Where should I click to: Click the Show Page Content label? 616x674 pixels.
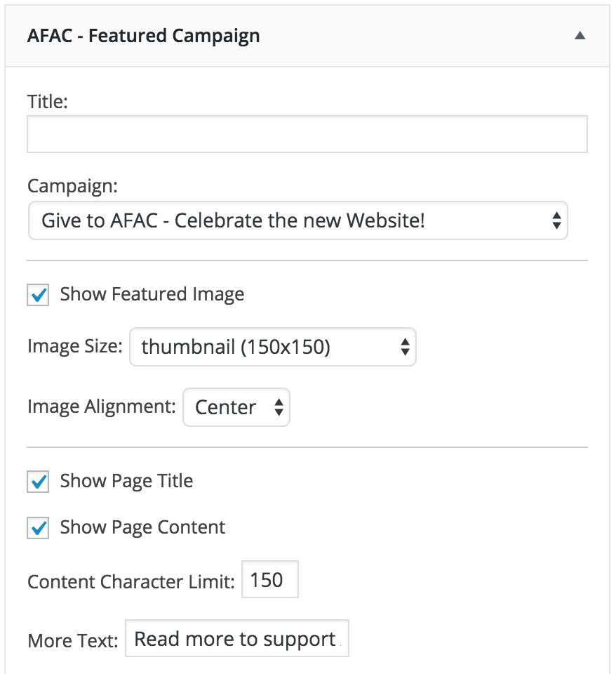pyautogui.click(x=142, y=527)
